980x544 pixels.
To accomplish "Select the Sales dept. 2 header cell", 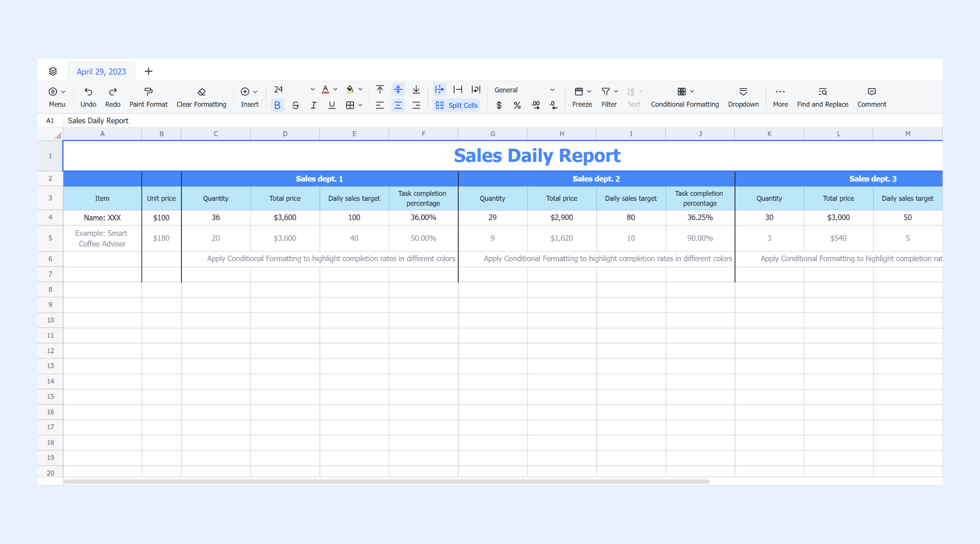I will (596, 179).
